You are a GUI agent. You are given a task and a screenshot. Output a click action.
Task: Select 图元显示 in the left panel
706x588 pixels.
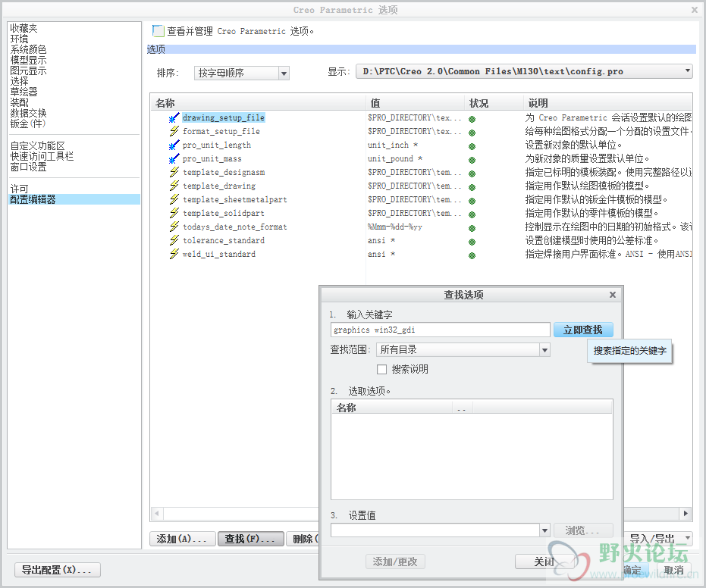coord(28,70)
